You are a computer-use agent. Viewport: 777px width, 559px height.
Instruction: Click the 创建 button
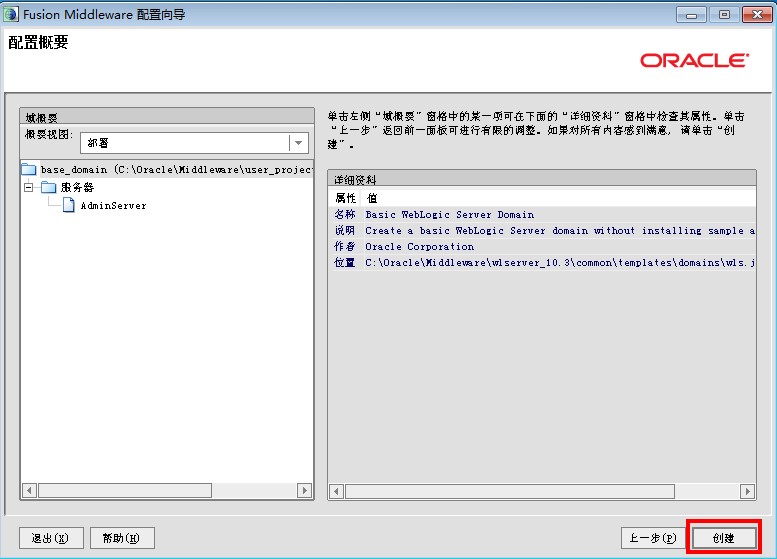[x=724, y=538]
